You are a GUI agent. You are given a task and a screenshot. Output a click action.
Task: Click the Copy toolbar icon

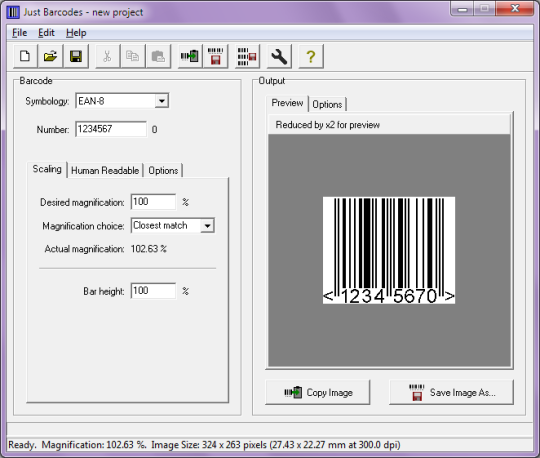133,56
